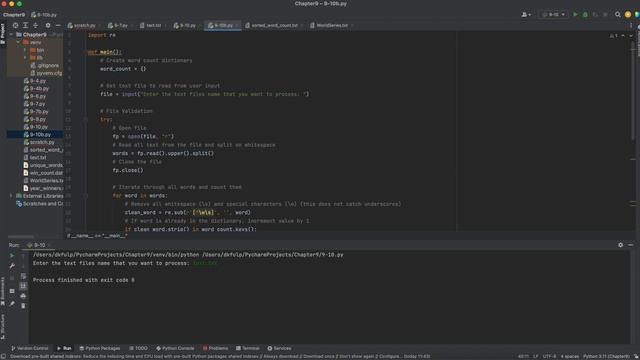Image resolution: width=640 pixels, height=360 pixels.
Task: Rerun program in Run panel
Action: click(x=12, y=256)
